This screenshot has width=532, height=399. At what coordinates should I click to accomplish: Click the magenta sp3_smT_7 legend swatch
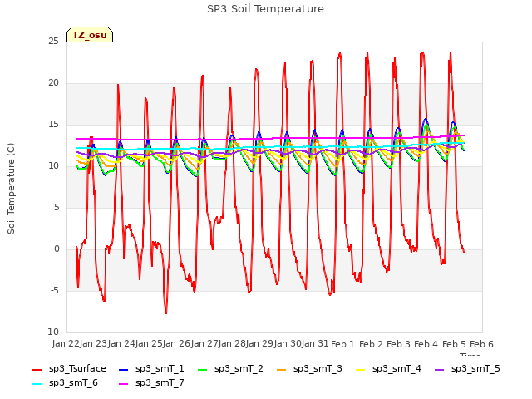click(x=124, y=384)
